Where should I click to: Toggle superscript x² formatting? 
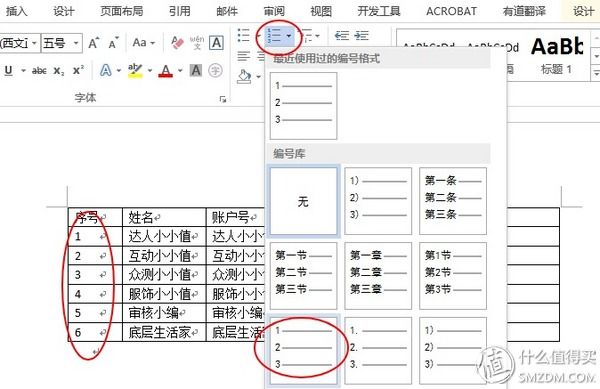[x=78, y=70]
